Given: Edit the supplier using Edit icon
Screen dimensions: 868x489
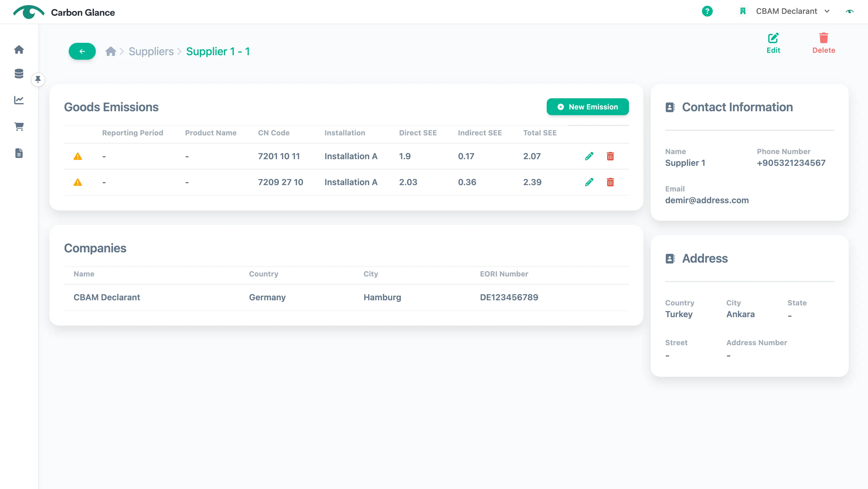Looking at the screenshot, I should tap(773, 43).
